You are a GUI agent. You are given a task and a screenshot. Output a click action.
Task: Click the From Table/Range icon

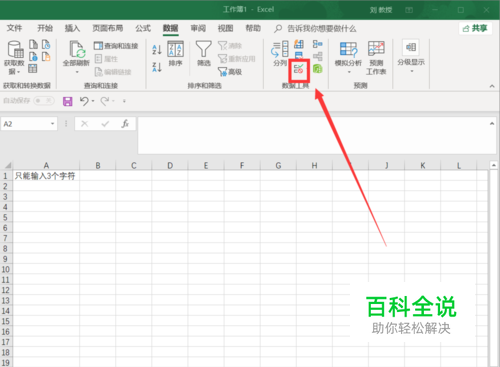(x=33, y=69)
